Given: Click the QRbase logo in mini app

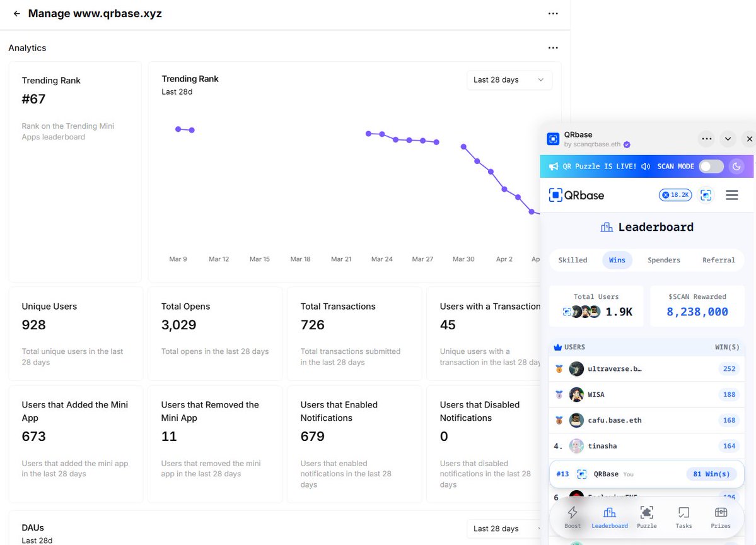Looking at the screenshot, I should (577, 195).
